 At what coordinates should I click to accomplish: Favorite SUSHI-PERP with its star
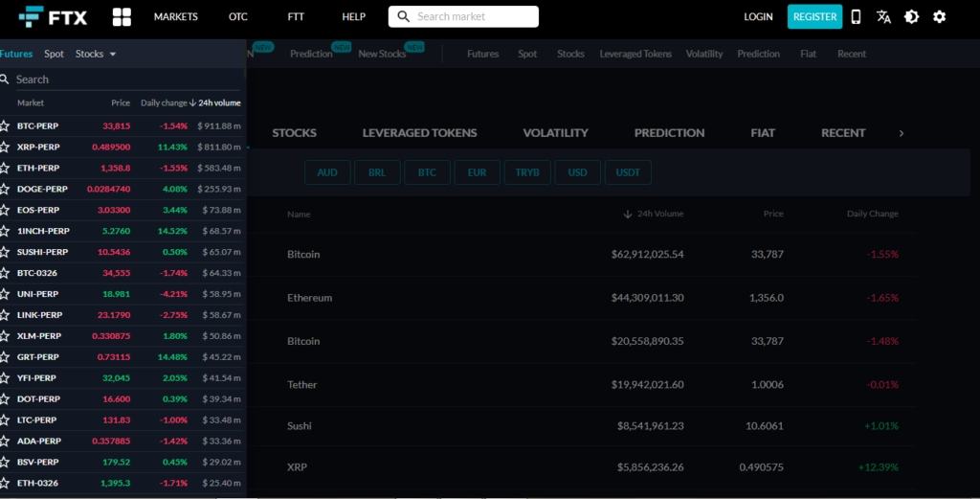tap(5, 252)
